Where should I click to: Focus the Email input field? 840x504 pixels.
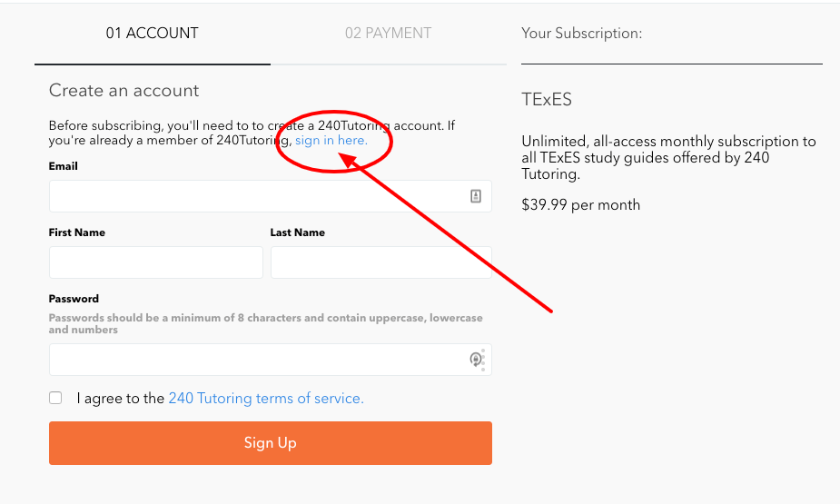(x=271, y=196)
